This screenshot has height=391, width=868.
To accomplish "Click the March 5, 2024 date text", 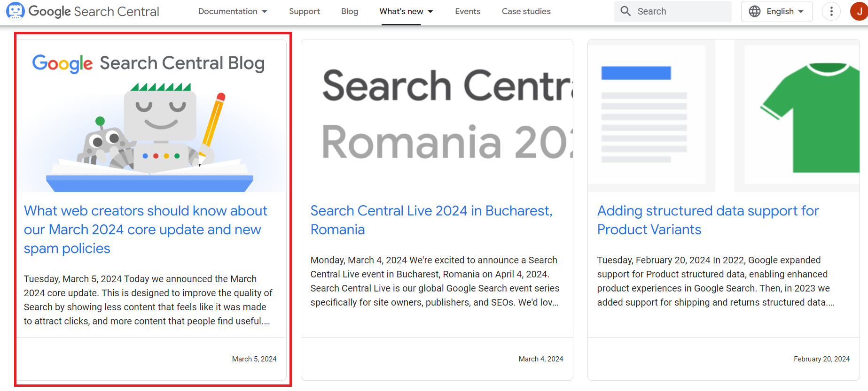I will 254,359.
